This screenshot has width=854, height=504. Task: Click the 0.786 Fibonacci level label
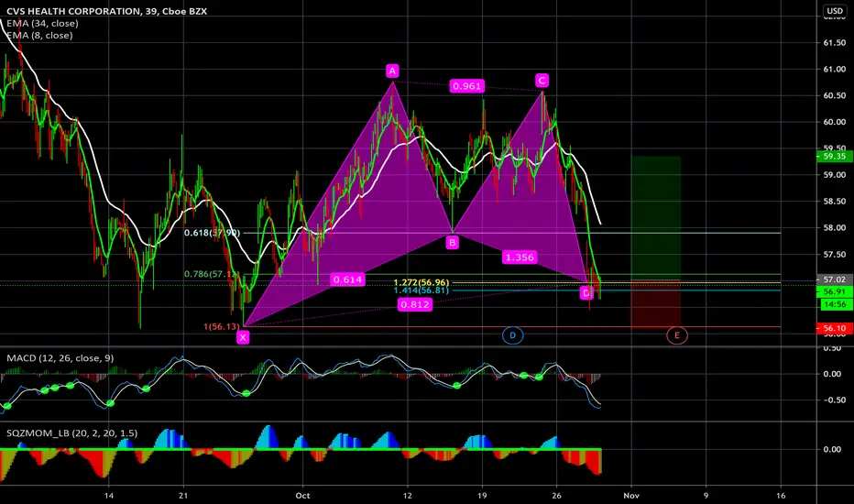[212, 274]
